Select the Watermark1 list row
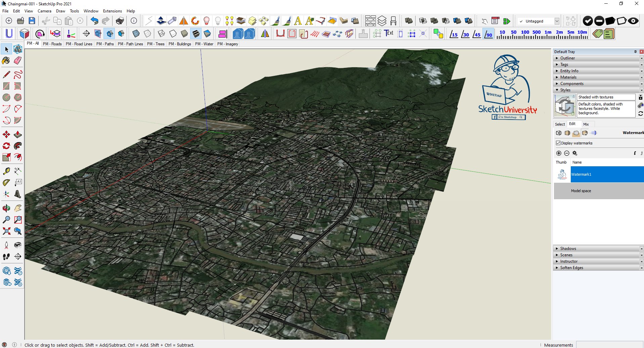This screenshot has height=348, width=644. (x=599, y=174)
